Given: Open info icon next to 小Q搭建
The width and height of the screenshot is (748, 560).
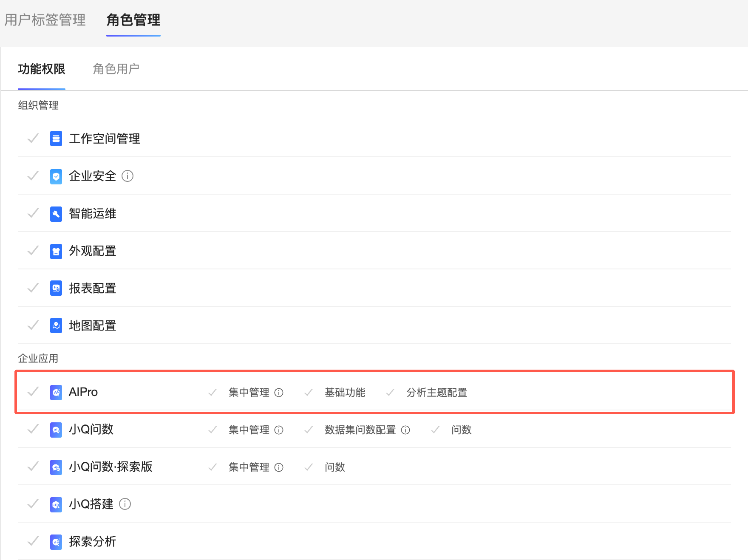Looking at the screenshot, I should click(125, 504).
